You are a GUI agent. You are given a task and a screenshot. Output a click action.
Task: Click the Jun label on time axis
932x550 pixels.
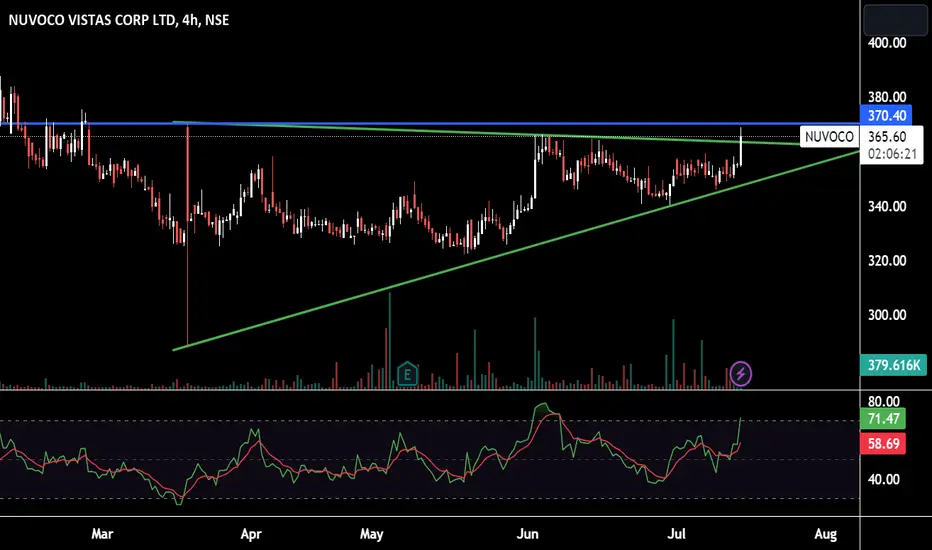pyautogui.click(x=527, y=534)
